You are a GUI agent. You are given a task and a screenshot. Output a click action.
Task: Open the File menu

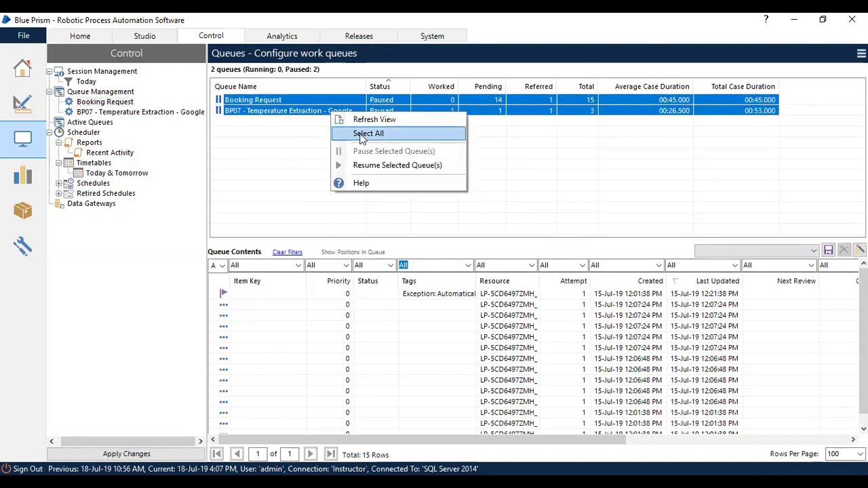point(23,35)
